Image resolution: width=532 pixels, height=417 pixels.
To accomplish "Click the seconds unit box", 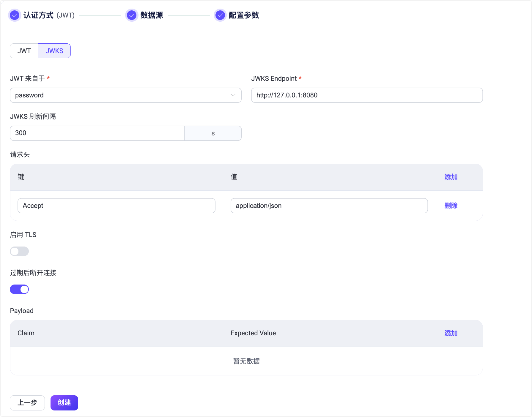I will pos(213,133).
